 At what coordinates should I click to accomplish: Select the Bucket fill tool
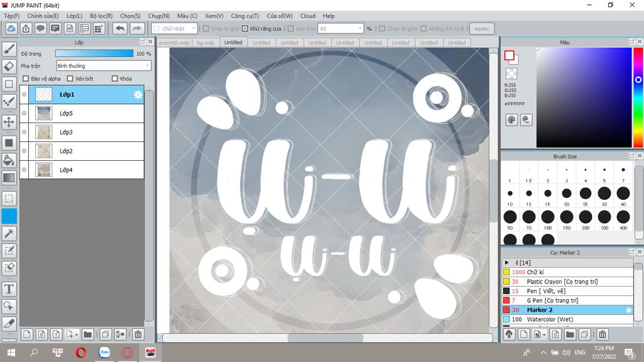click(9, 160)
